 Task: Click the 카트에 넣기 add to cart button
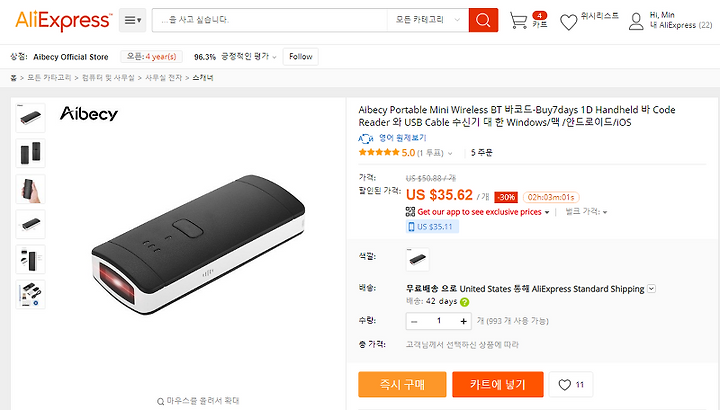click(x=498, y=384)
